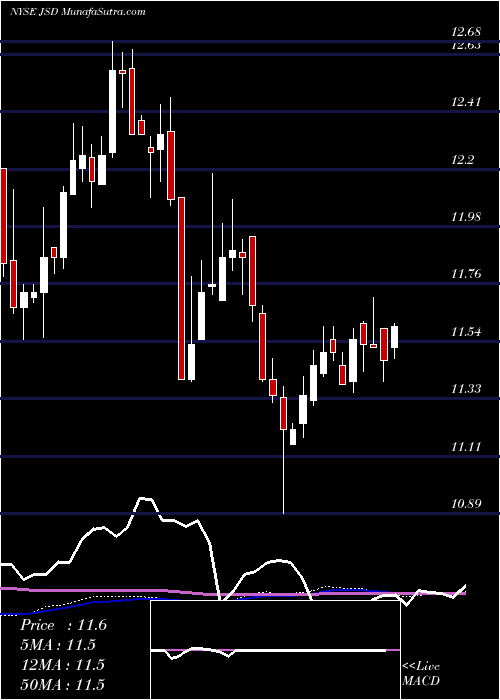Click the 11.76 price level label
This screenshot has width=500, height=700.
point(466,274)
